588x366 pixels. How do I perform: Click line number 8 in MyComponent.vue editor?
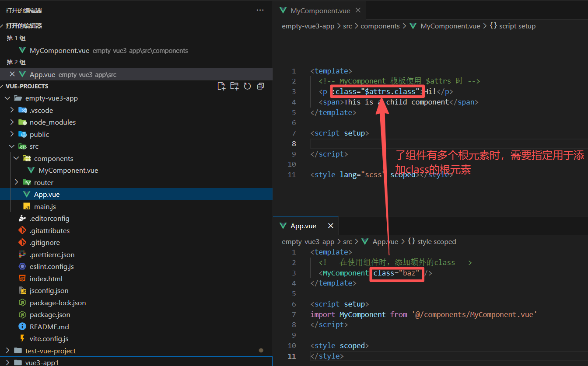click(x=294, y=143)
